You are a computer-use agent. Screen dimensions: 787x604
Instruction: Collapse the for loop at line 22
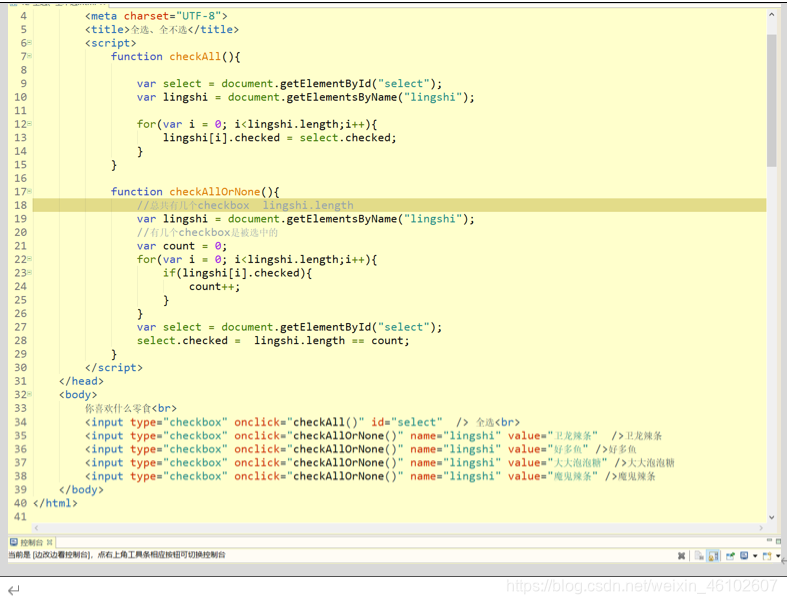[29, 259]
